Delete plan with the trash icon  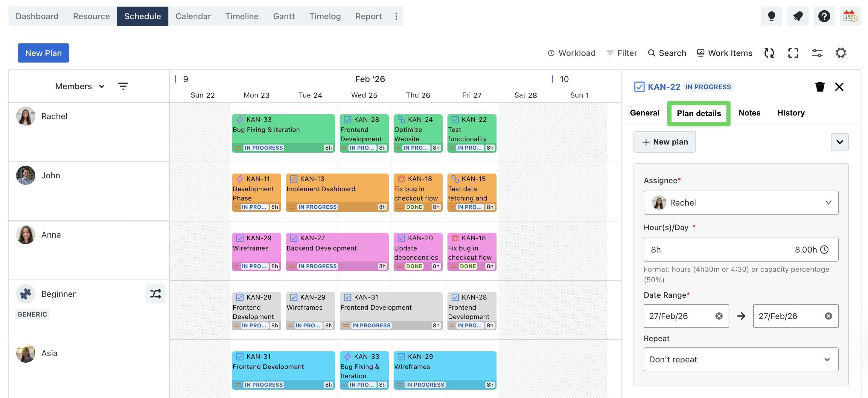[x=820, y=86]
